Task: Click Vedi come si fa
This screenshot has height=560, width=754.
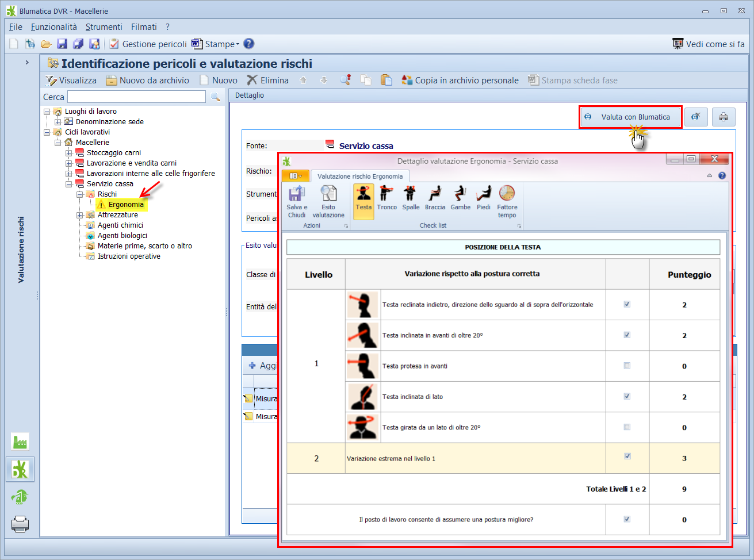Action: point(709,44)
